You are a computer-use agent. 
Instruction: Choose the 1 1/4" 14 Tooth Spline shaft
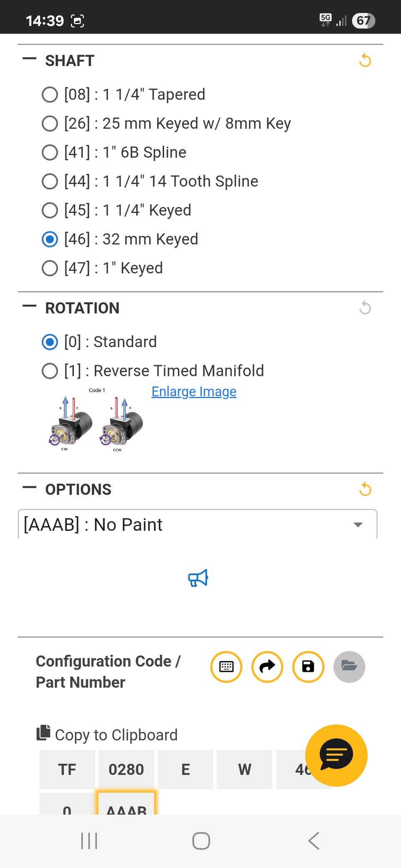pyautogui.click(x=50, y=182)
